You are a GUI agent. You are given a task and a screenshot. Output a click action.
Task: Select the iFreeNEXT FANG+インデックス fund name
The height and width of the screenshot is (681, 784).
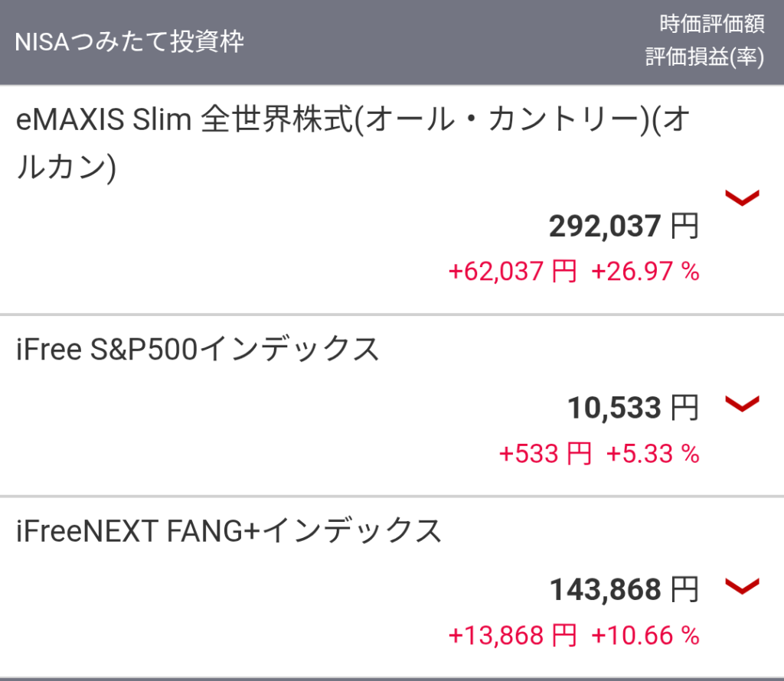[x=229, y=530]
